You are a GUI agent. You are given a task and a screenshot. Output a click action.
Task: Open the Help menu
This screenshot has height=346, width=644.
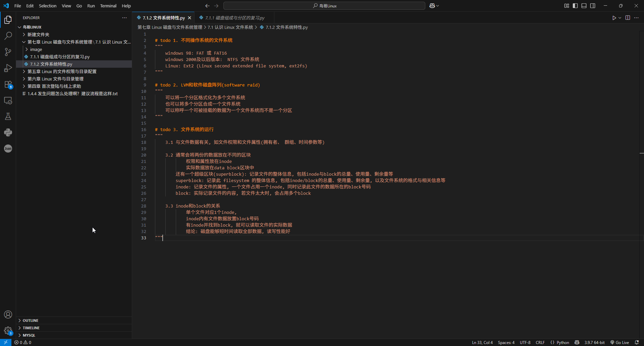(x=126, y=6)
